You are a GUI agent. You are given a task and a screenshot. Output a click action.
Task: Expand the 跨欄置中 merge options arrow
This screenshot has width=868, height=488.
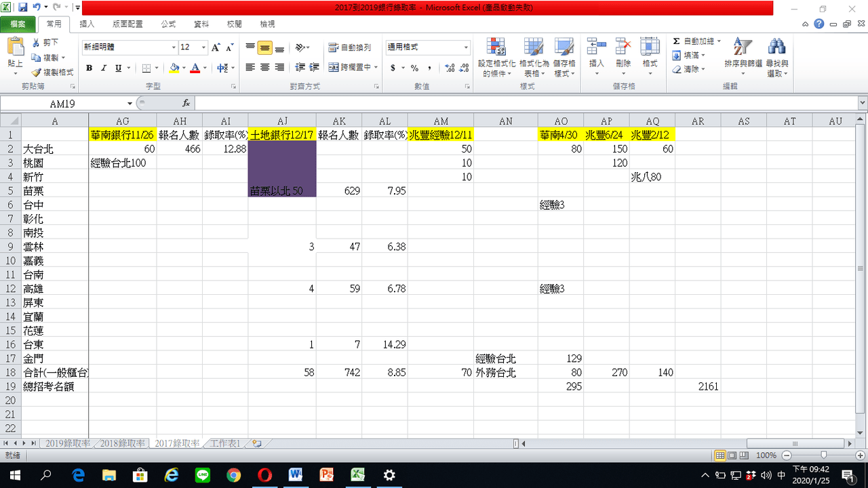(x=376, y=68)
